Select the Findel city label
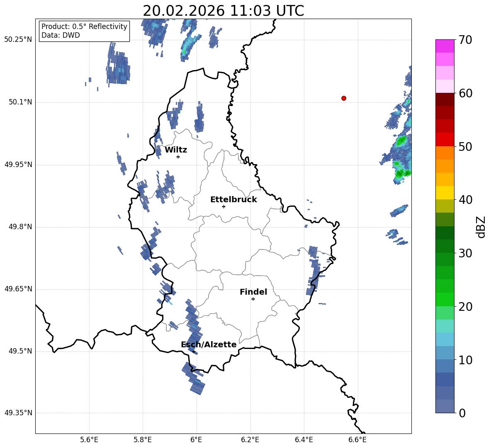Image resolution: width=491 pixels, height=448 pixels. [x=253, y=292]
